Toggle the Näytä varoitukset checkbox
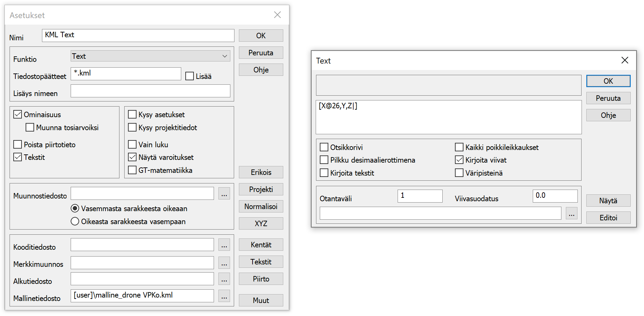 coord(132,157)
